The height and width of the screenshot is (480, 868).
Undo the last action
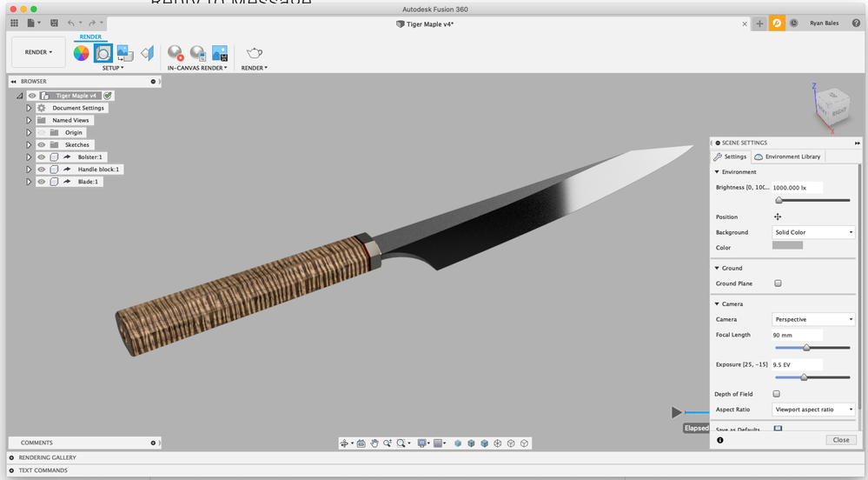click(x=71, y=23)
